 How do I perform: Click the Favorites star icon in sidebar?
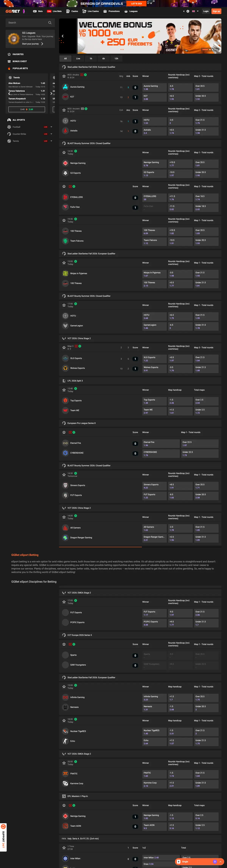pyautogui.click(x=9, y=54)
